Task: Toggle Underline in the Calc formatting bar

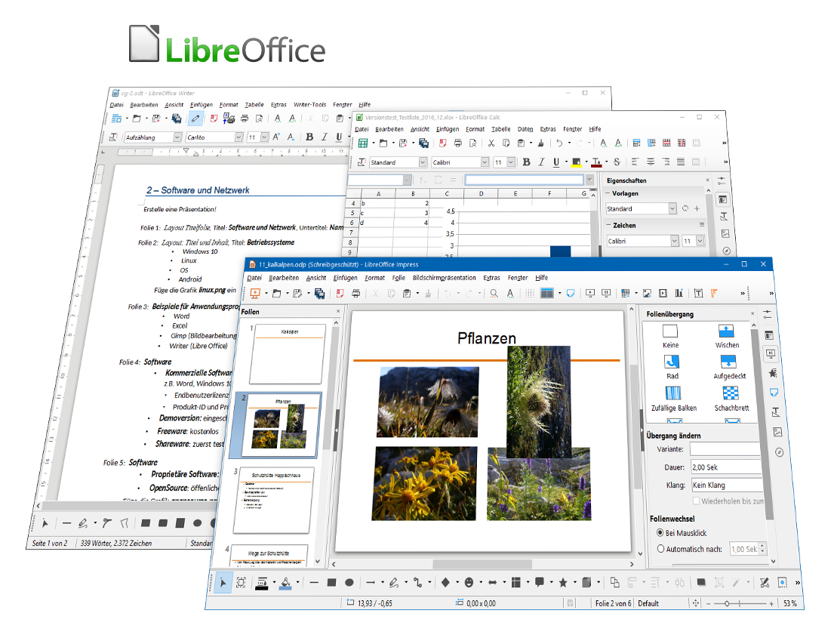Action: click(x=556, y=162)
